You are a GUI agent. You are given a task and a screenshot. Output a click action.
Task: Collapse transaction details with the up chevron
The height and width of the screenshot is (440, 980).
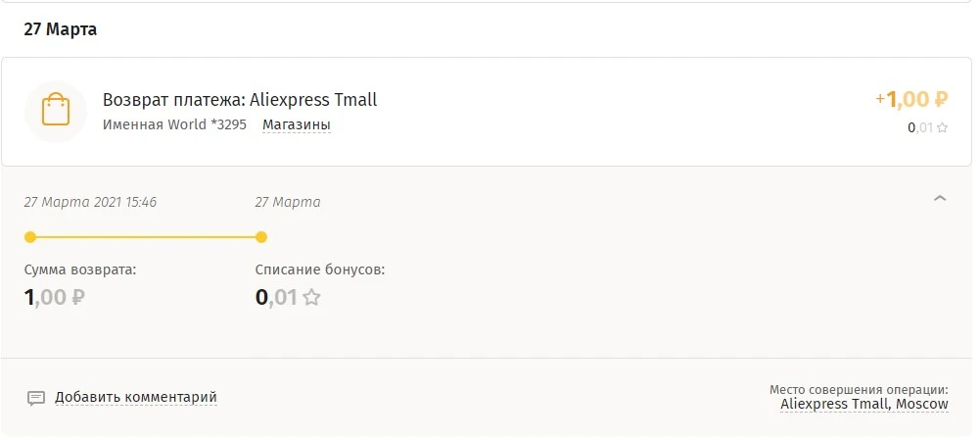pos(940,198)
